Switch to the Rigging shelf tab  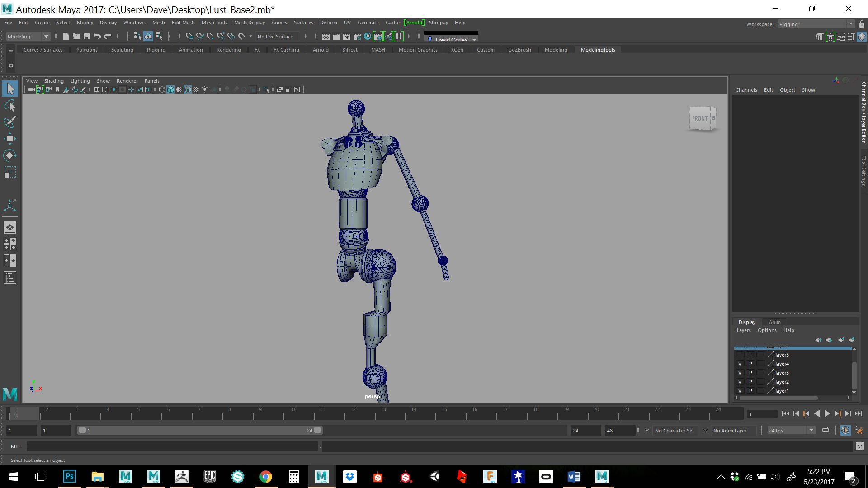point(156,50)
